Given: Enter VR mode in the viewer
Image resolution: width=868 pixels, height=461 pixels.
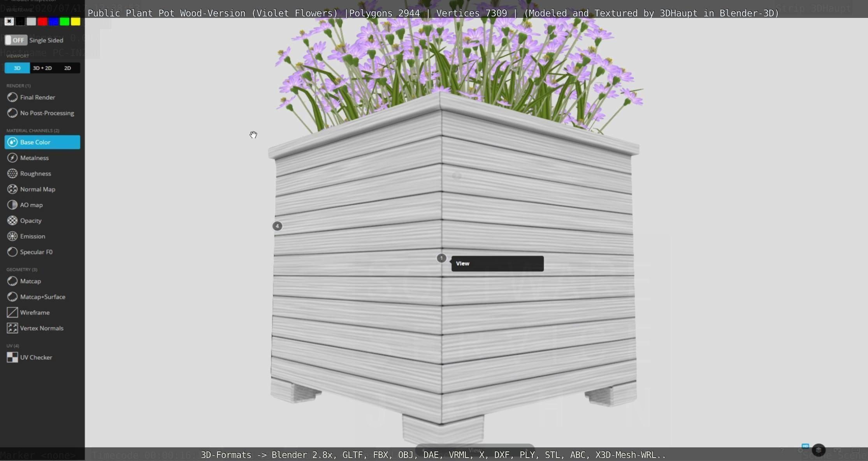Looking at the screenshot, I should (837, 450).
